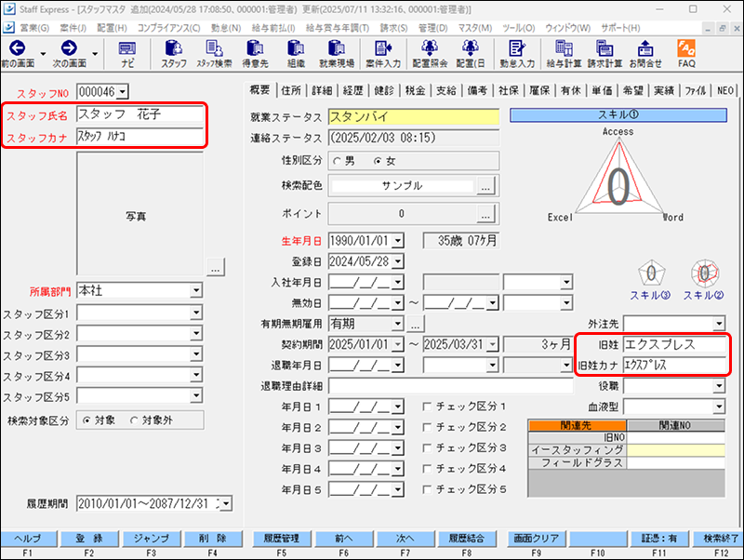The width and height of the screenshot is (744, 560).
Task: Open the 配置照会 toolbar icon
Action: [x=430, y=48]
